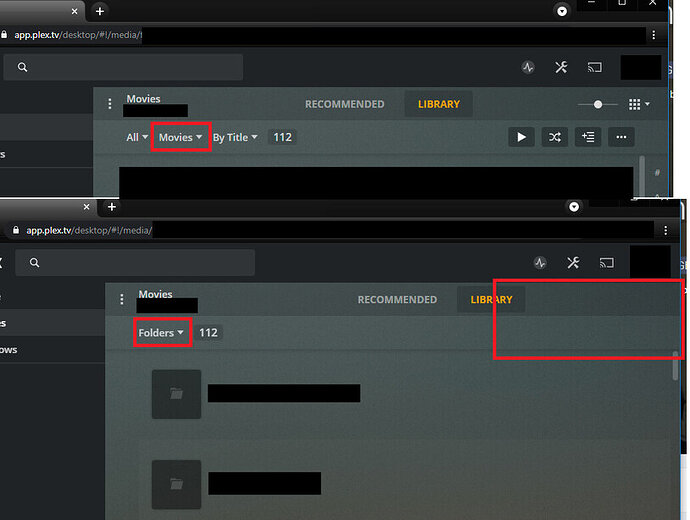Shuffle the library with shuffle icon
The width and height of the screenshot is (690, 520).
554,137
